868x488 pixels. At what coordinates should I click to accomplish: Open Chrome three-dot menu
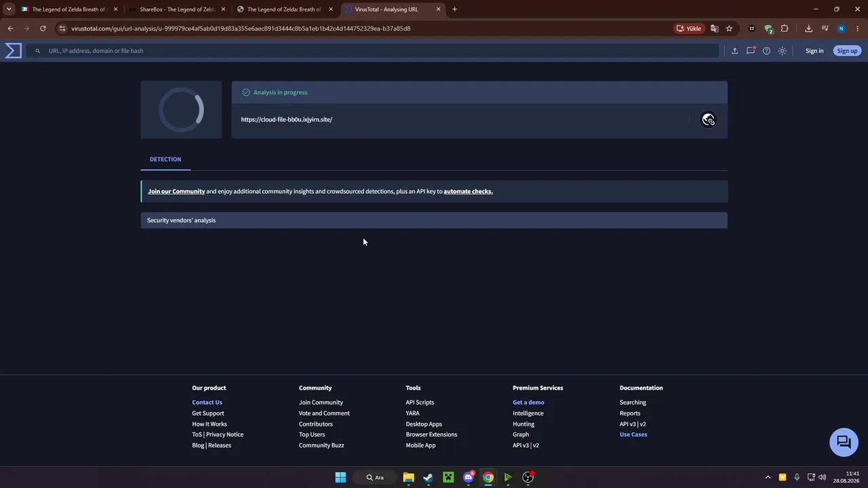click(x=858, y=28)
